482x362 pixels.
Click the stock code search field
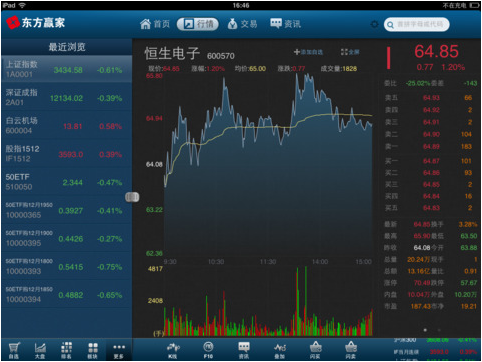pos(417,24)
